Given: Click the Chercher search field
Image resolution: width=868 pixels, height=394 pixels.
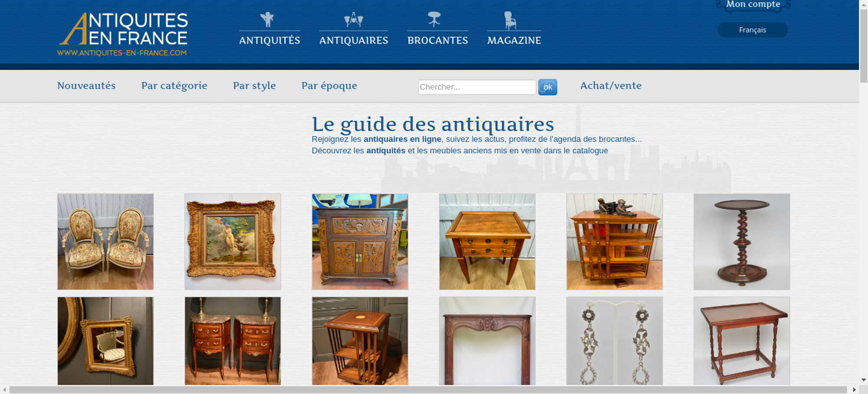Looking at the screenshot, I should tap(477, 87).
